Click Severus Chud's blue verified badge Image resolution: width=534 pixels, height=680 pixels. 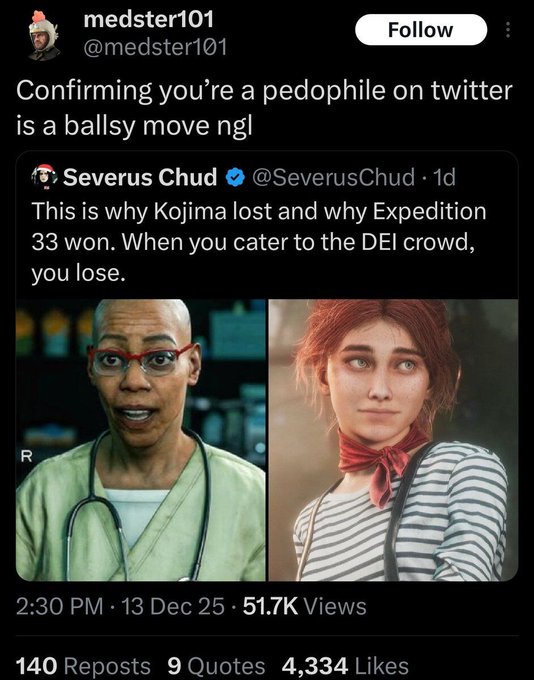click(235, 177)
